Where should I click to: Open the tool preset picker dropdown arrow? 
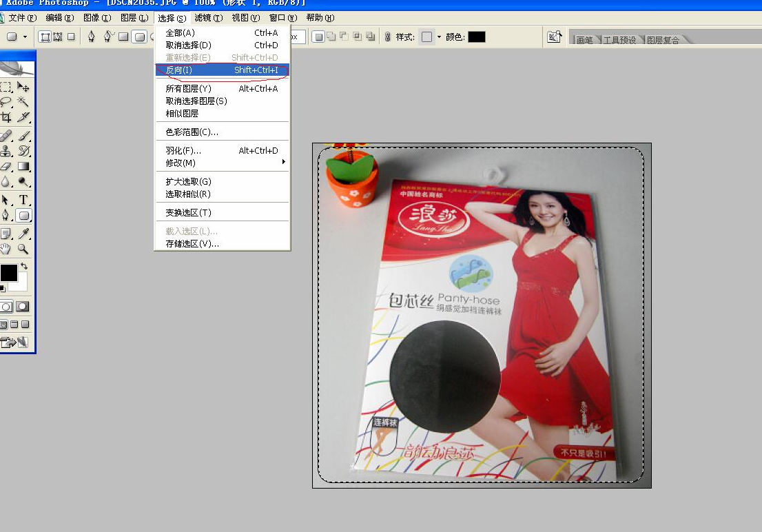[x=25, y=37]
